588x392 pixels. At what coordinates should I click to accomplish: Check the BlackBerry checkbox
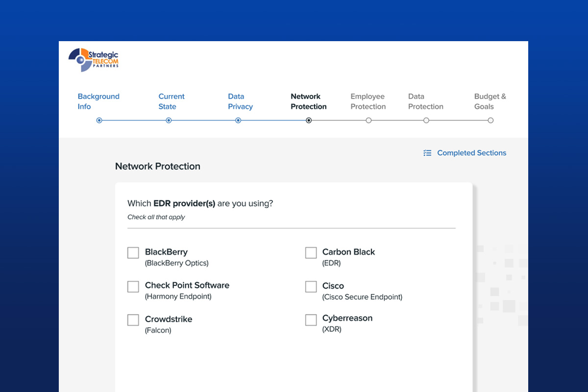tap(133, 253)
